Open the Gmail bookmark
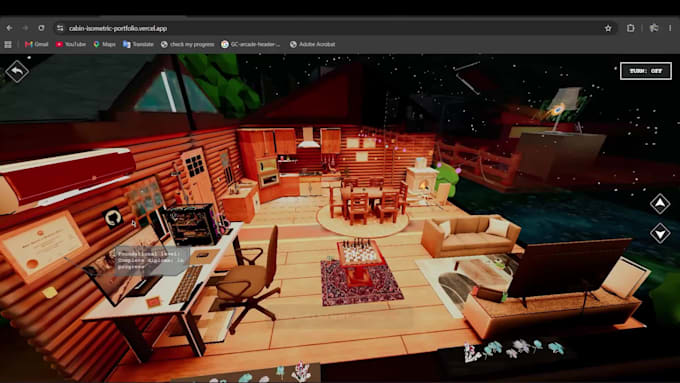The width and height of the screenshot is (680, 383). 36,44
